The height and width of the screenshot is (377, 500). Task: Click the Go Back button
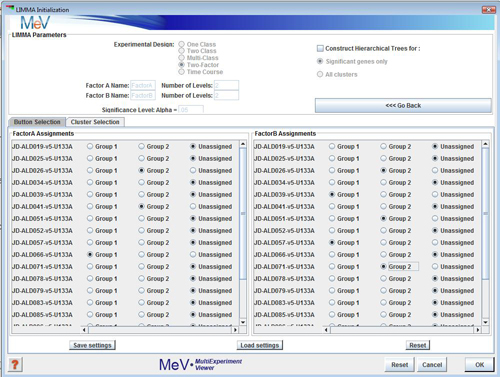[x=403, y=105]
